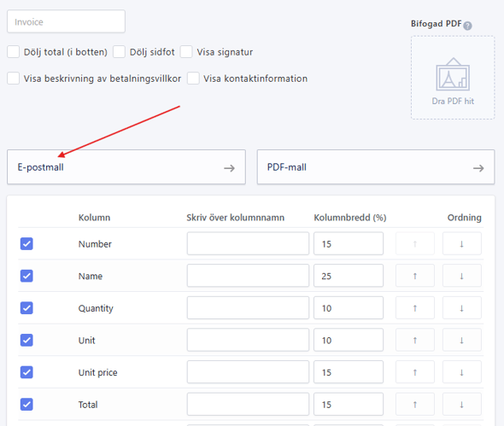Enable Visa beskrivning av betalningsvillkor checkbox
The image size is (504, 426).
[13, 79]
